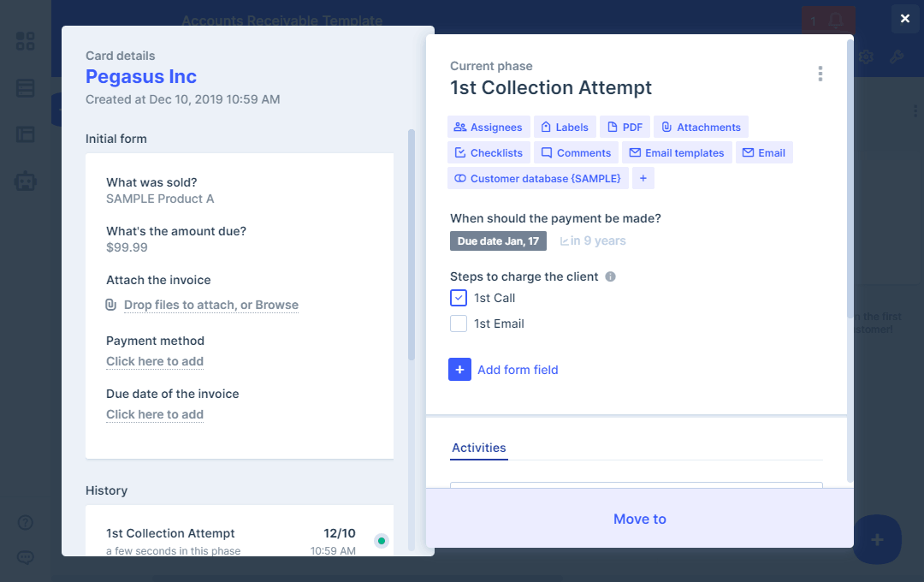
Task: Click the left panel vertical scrollbar
Action: tap(412, 248)
